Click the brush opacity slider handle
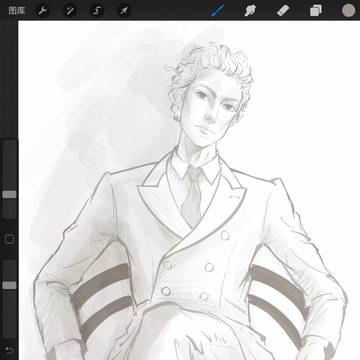Viewport: 360px width, 360px height. tap(9, 285)
